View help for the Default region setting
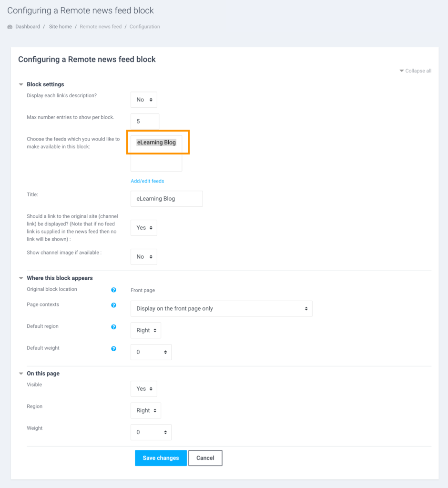The image size is (448, 488). pos(113,327)
